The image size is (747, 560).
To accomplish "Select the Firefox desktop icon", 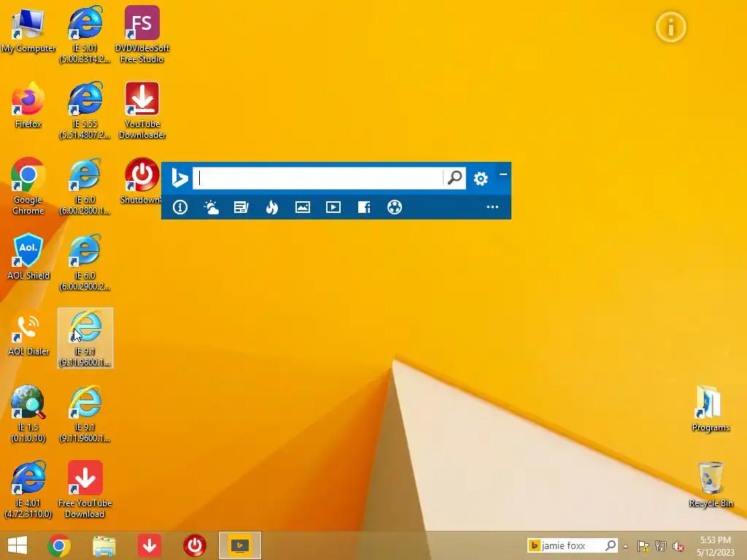I will [x=28, y=105].
